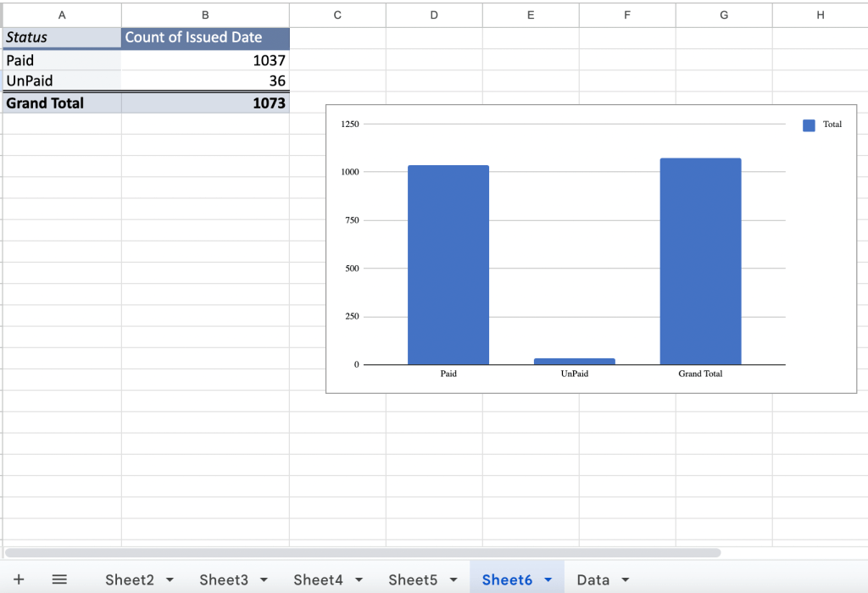Open the all sheets list icon
The height and width of the screenshot is (593, 868).
pos(59,579)
